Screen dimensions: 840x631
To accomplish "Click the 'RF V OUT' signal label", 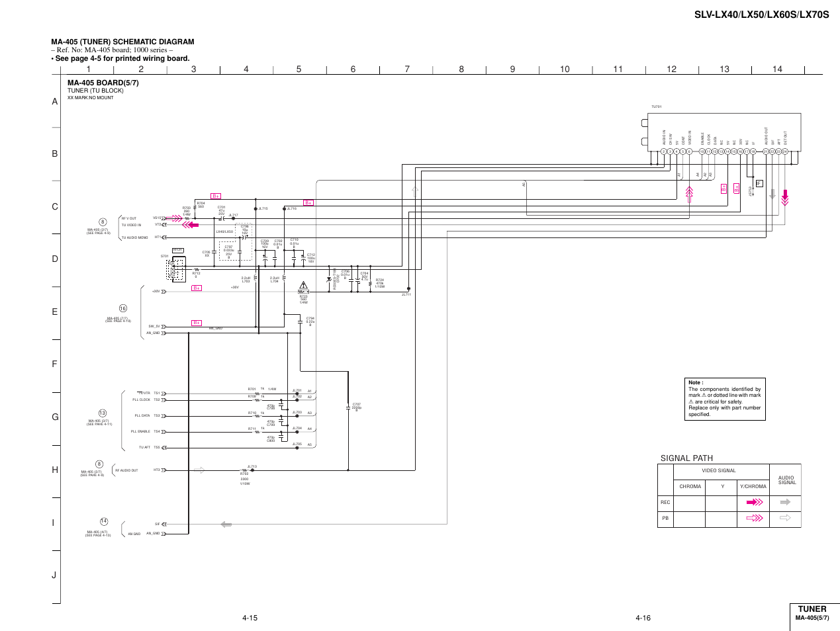I will [x=129, y=218].
